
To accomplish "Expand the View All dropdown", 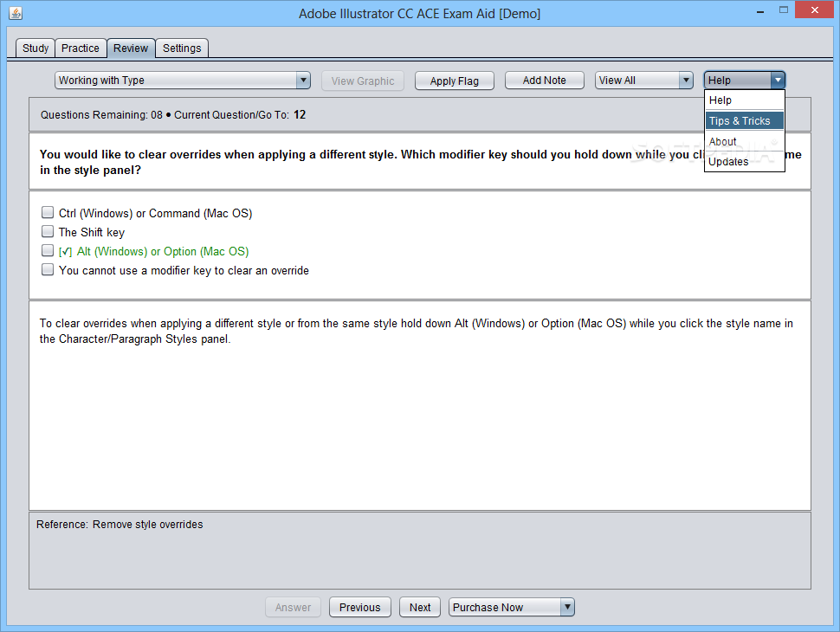I will click(644, 81).
